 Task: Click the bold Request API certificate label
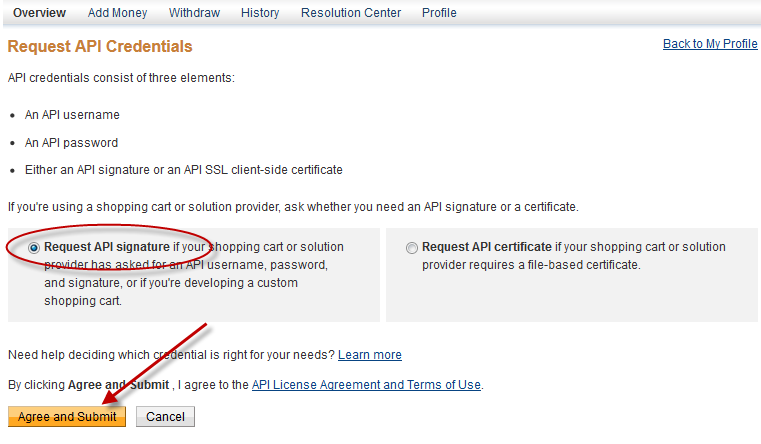click(x=487, y=247)
